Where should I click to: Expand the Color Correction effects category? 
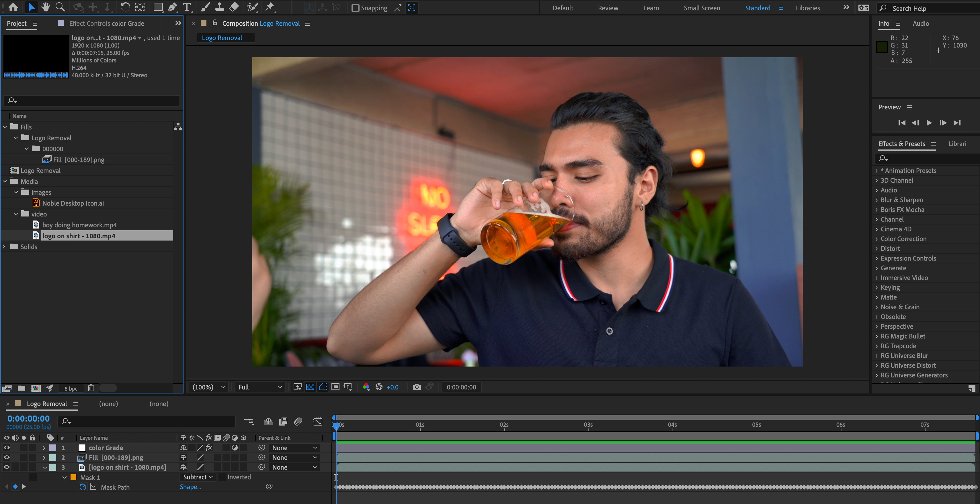click(877, 239)
